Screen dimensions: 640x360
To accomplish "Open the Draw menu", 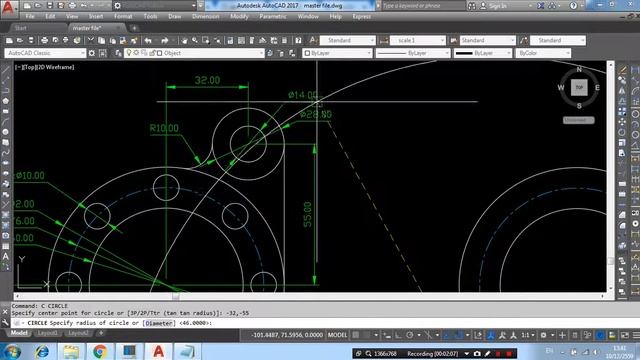I will (x=175, y=17).
